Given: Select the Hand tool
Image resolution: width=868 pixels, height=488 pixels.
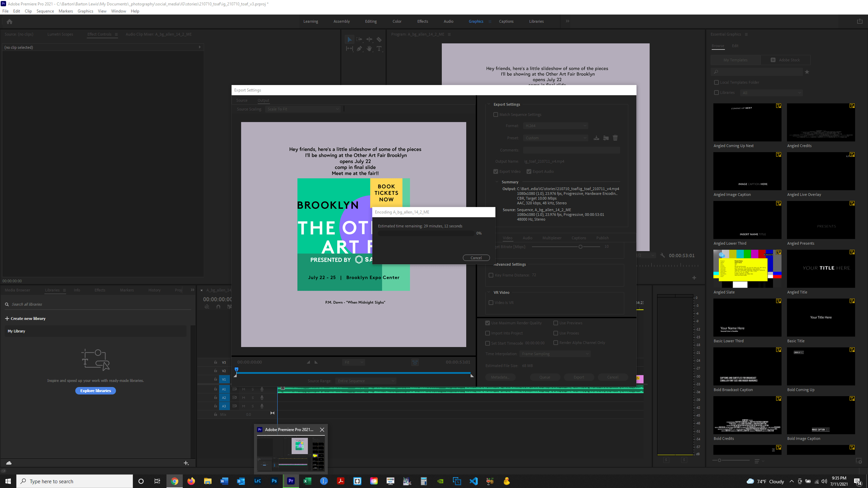Looking at the screenshot, I should [x=369, y=48].
